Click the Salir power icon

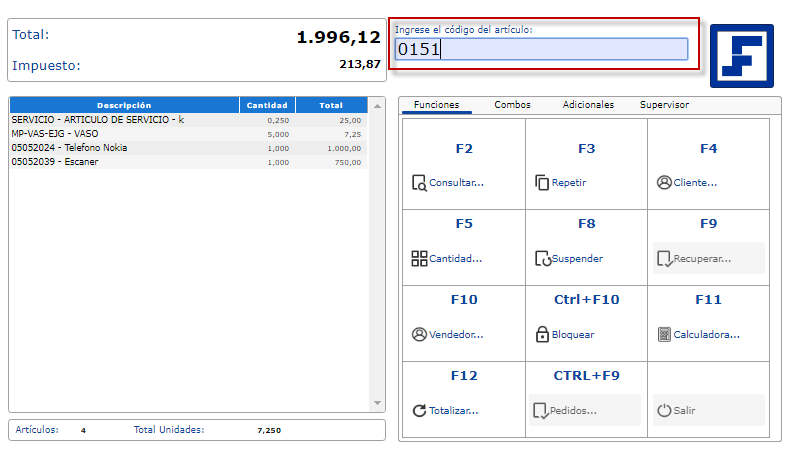[x=664, y=410]
